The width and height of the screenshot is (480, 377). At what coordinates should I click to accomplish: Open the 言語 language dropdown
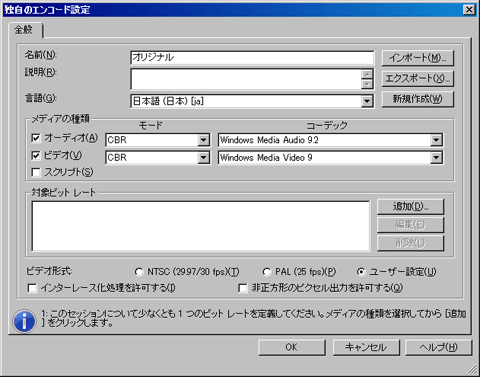click(367, 101)
